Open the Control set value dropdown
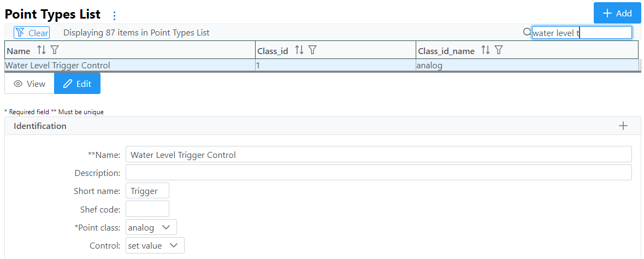Screen dimensions: 644x259 [x=155, y=246]
